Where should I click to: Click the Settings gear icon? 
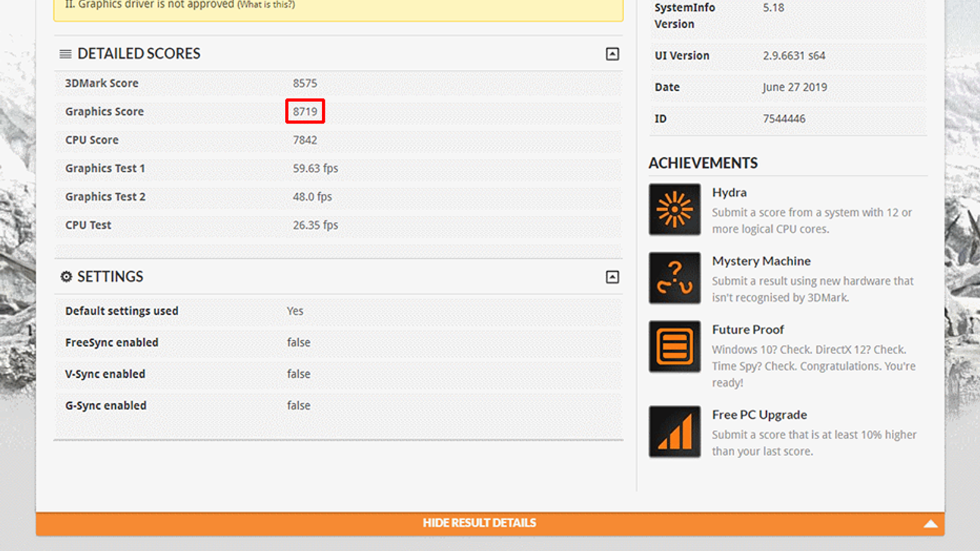click(x=66, y=277)
